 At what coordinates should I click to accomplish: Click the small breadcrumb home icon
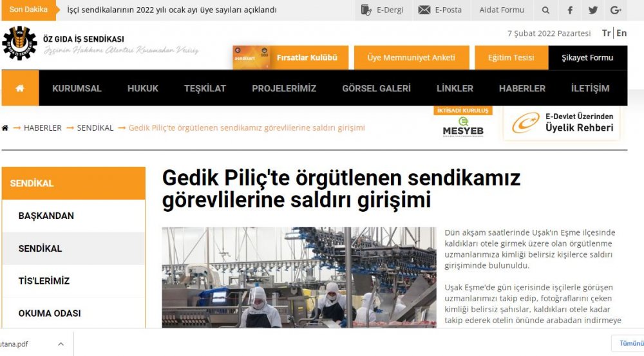click(5, 127)
